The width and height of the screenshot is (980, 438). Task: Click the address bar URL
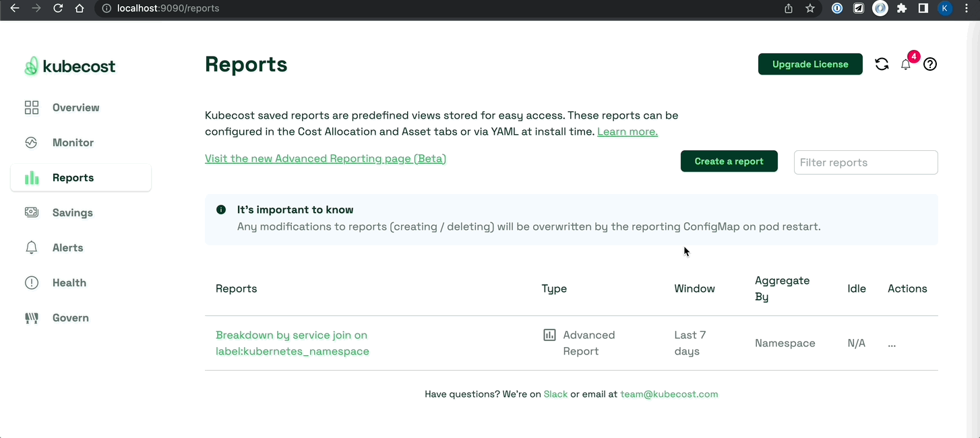[168, 8]
